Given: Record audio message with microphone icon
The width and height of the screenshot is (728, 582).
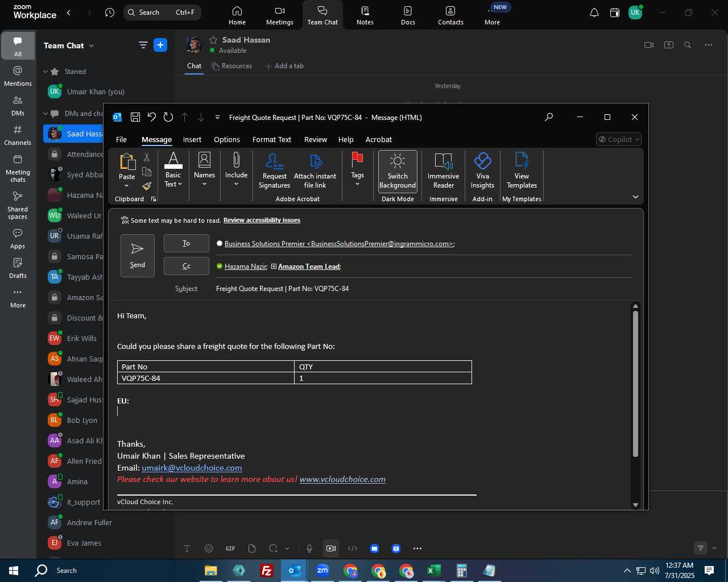Looking at the screenshot, I should [x=309, y=548].
